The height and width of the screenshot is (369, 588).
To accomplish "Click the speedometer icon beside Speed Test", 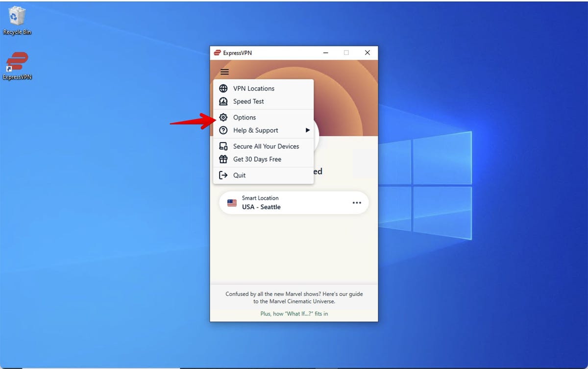I will click(x=223, y=101).
